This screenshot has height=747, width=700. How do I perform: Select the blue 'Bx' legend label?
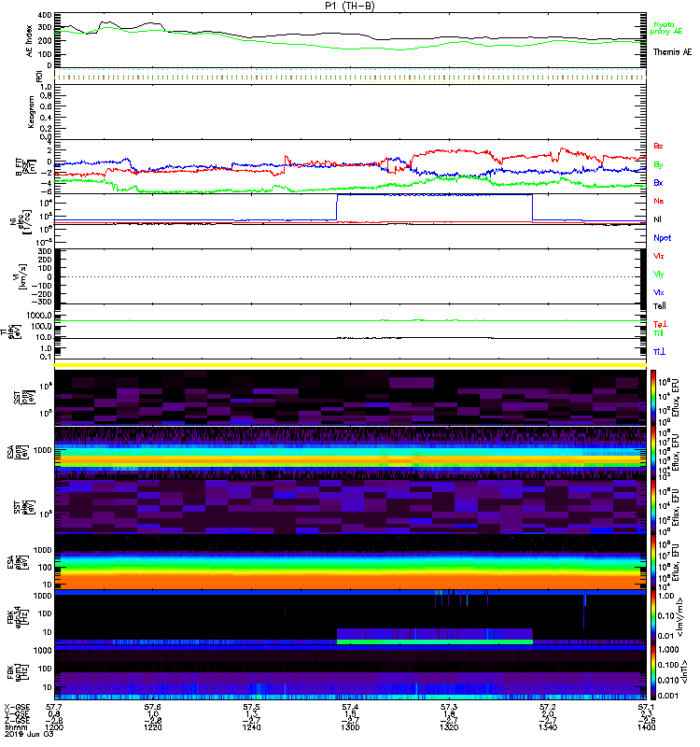pos(658,183)
